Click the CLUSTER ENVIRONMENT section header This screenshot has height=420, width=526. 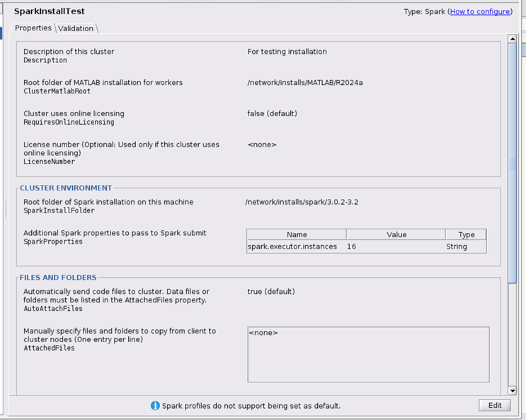(x=66, y=188)
